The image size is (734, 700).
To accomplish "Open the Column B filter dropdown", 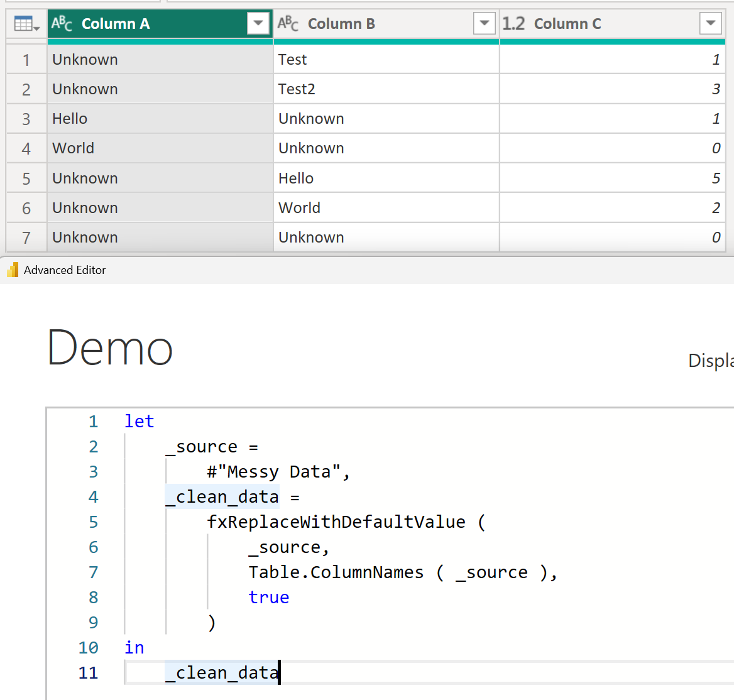I will click(x=484, y=24).
